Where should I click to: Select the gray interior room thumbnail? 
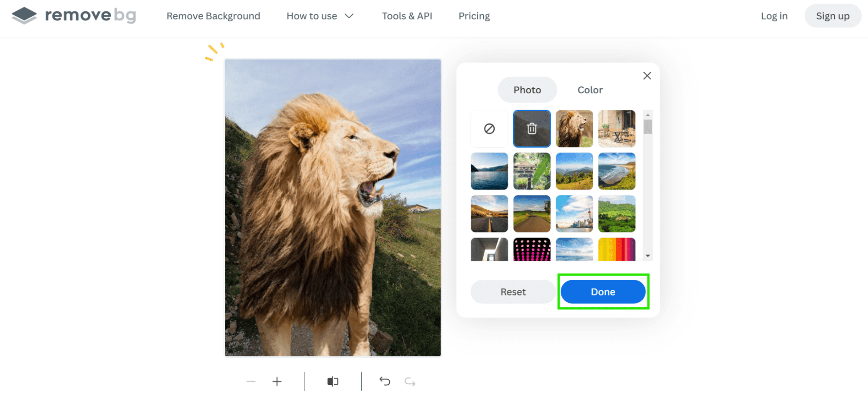(x=489, y=249)
